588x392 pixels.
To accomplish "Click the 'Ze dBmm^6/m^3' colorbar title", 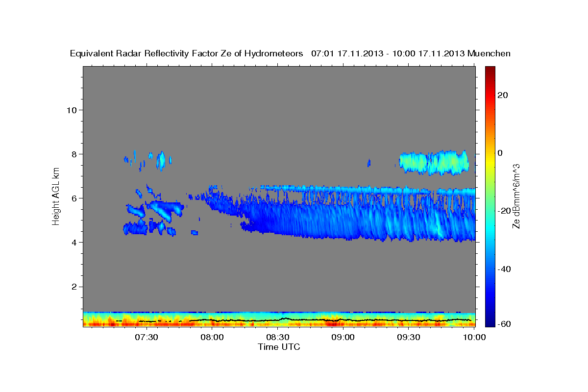I will (x=516, y=196).
